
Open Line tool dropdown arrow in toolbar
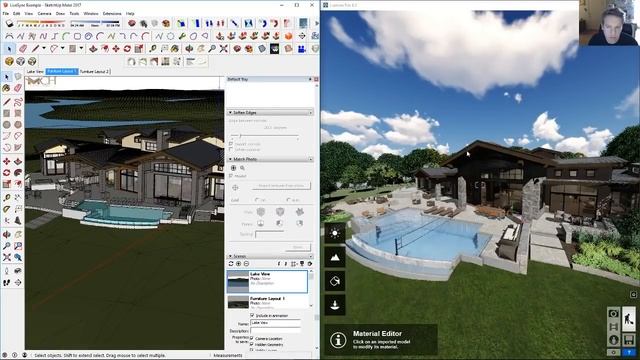(x=44, y=49)
